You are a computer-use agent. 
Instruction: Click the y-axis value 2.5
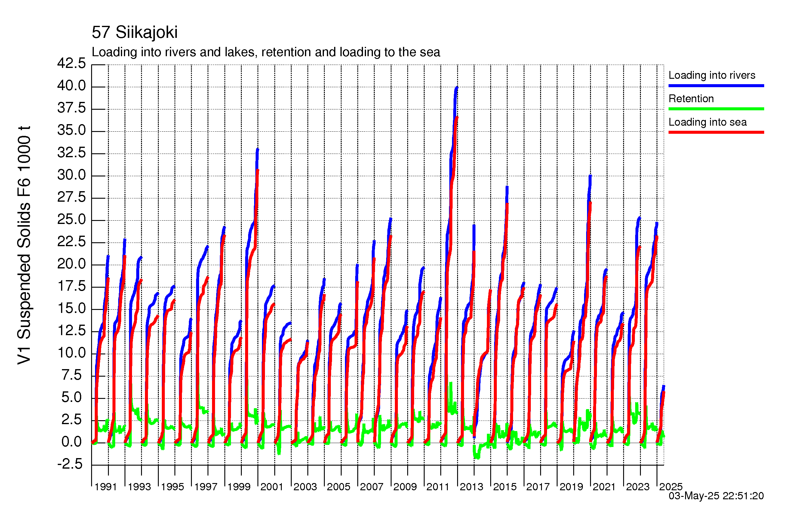(71, 420)
